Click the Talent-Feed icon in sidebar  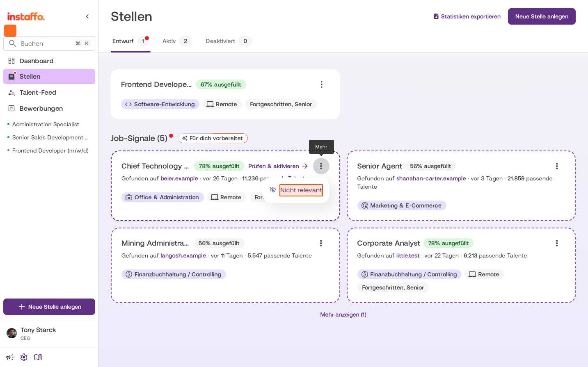click(11, 93)
